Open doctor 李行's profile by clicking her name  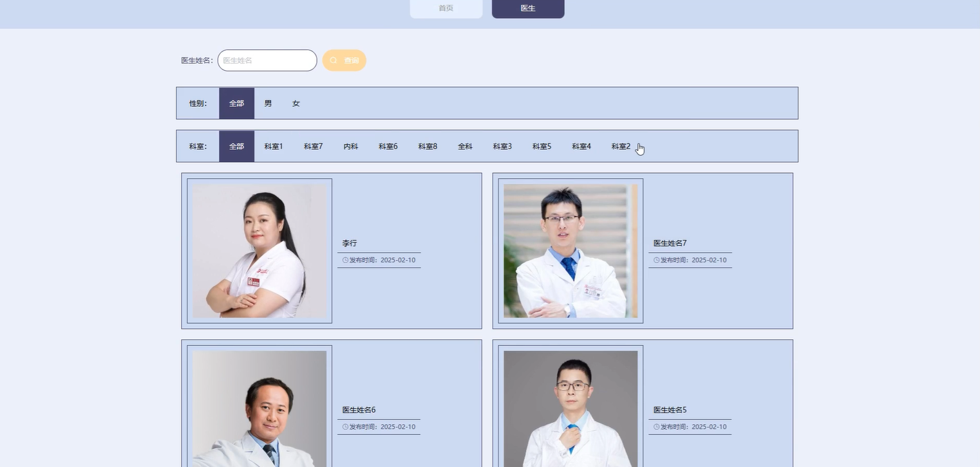(x=349, y=243)
